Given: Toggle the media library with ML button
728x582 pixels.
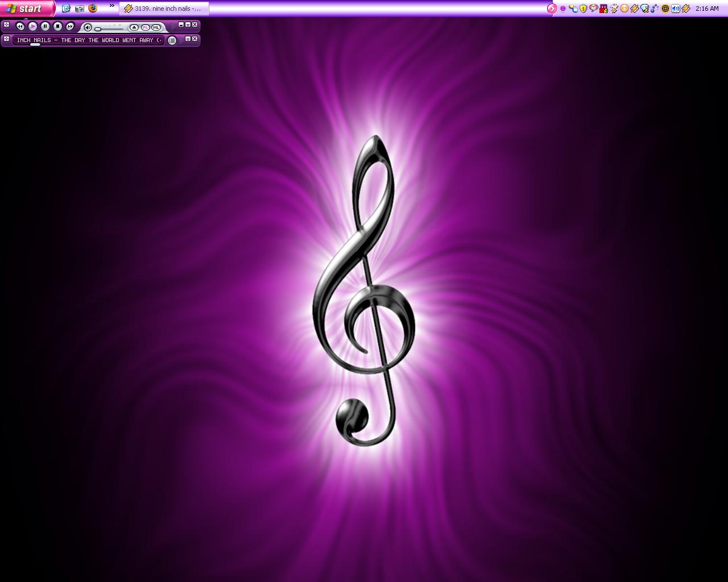Looking at the screenshot, I should tap(156, 27).
